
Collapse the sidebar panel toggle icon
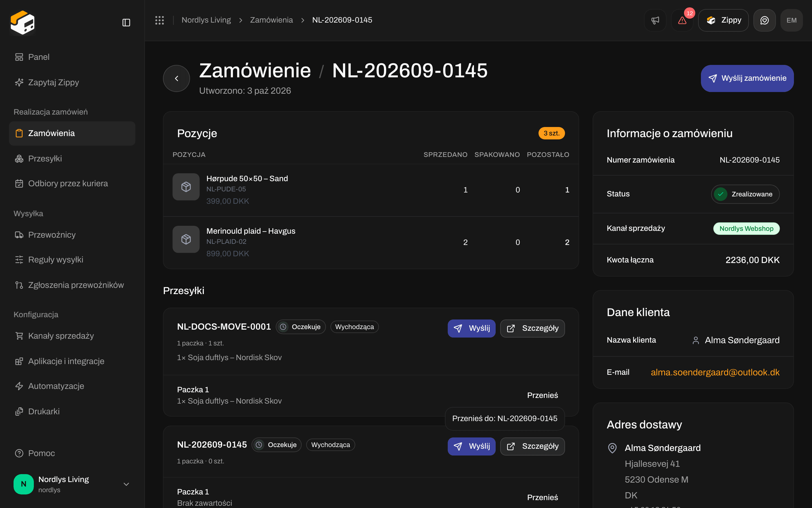(126, 23)
